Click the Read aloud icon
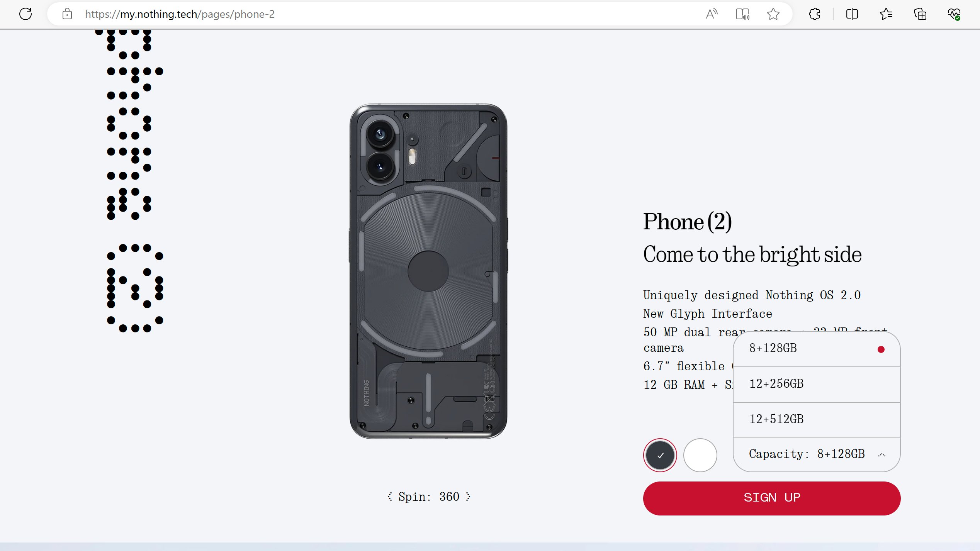980x551 pixels. (712, 14)
